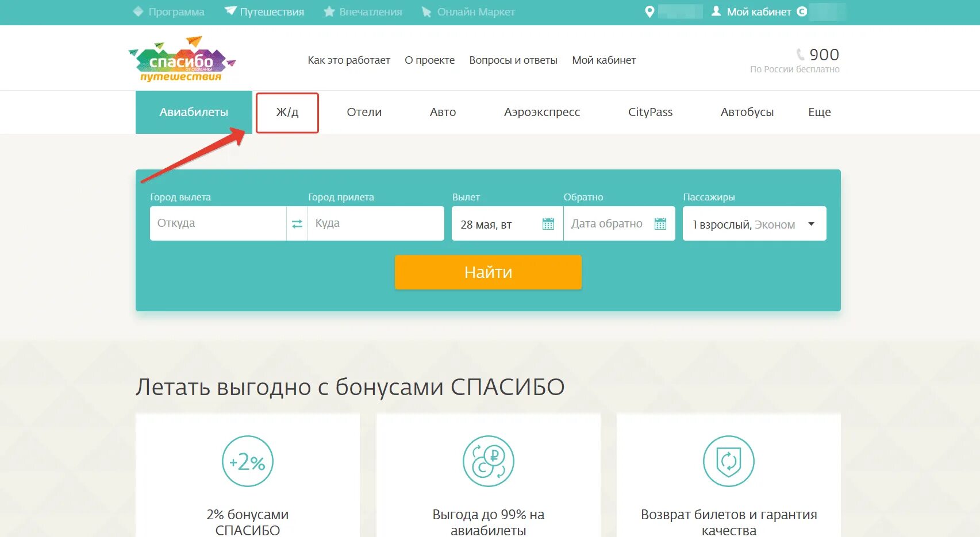The image size is (980, 537).
Task: Click the Дата обратно field
Action: pyautogui.click(x=620, y=223)
